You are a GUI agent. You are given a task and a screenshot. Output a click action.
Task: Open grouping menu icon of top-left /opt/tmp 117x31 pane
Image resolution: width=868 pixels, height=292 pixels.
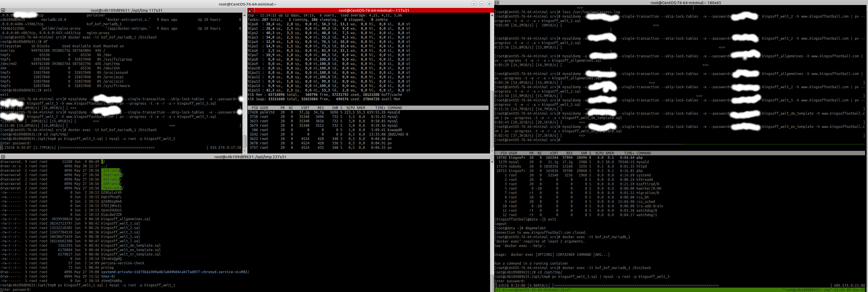coord(2,11)
